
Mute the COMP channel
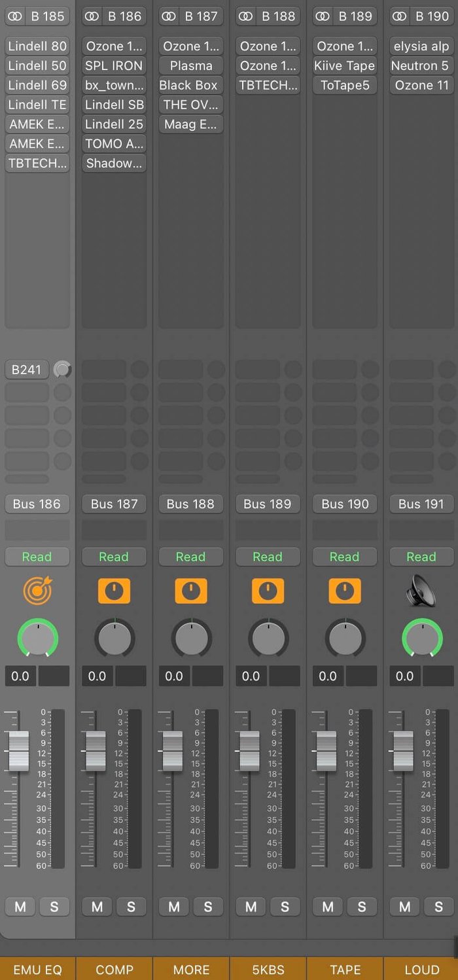pos(97,907)
